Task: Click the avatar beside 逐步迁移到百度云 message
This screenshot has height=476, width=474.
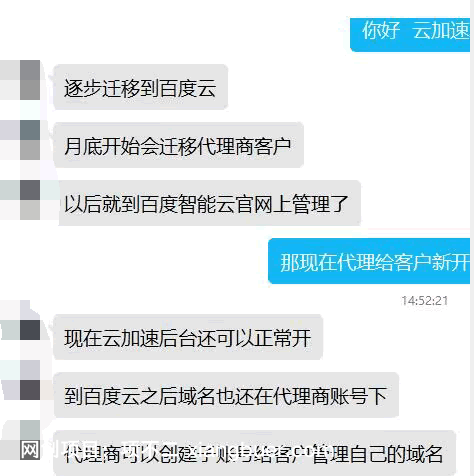Action: click(x=20, y=80)
